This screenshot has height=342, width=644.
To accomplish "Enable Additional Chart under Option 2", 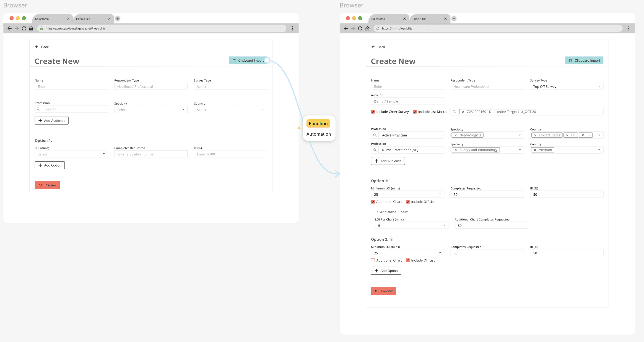I will (373, 261).
